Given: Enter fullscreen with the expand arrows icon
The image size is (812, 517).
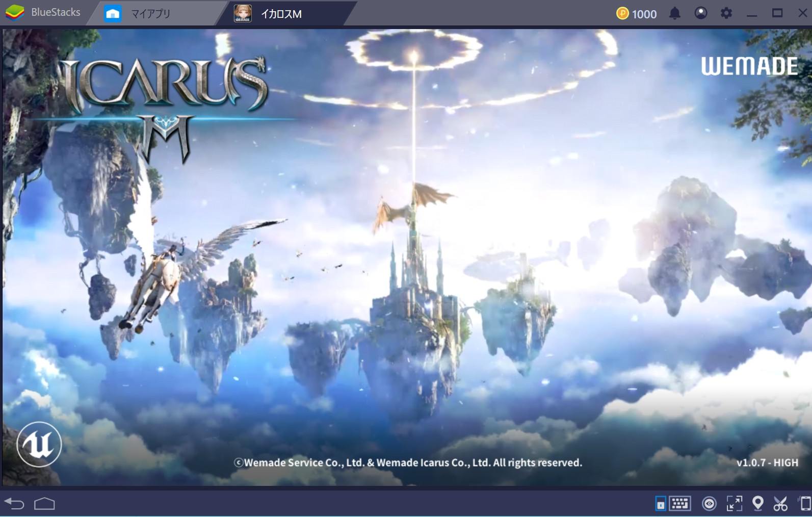Looking at the screenshot, I should coord(734,504).
